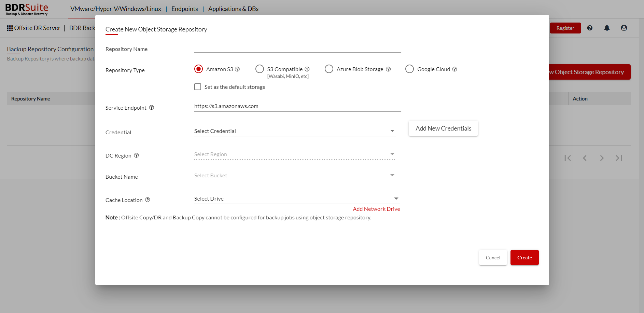Click Add New Credentials button
The height and width of the screenshot is (313, 644).
443,128
